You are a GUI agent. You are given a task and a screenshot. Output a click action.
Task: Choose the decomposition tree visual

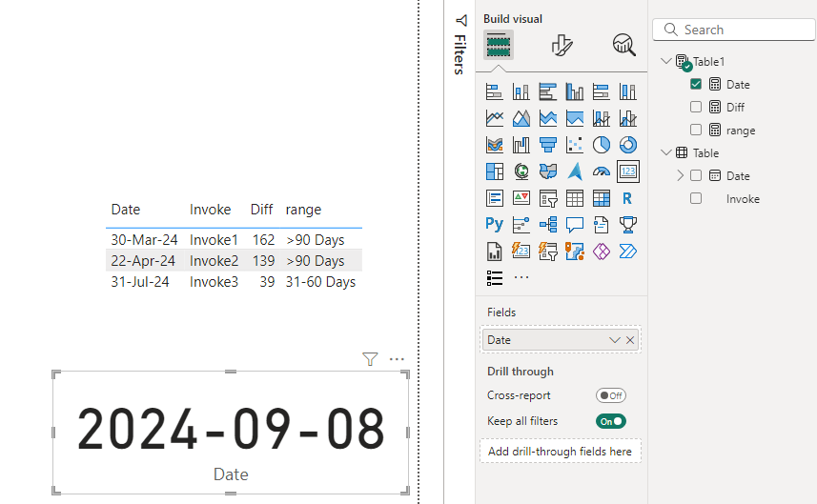pos(547,225)
